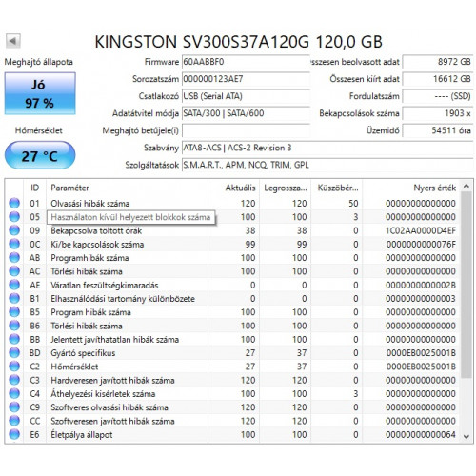Image resolution: width=476 pixels, height=476 pixels.
Task: Click the status orb in row BD
Action: click(14, 353)
